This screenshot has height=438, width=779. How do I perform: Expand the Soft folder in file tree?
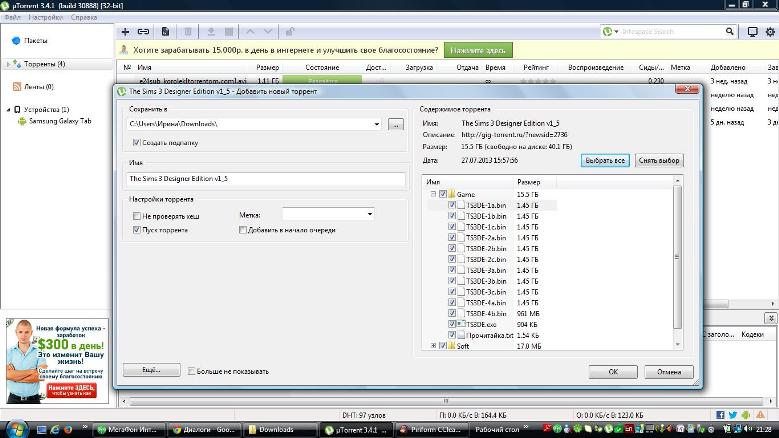click(x=433, y=346)
